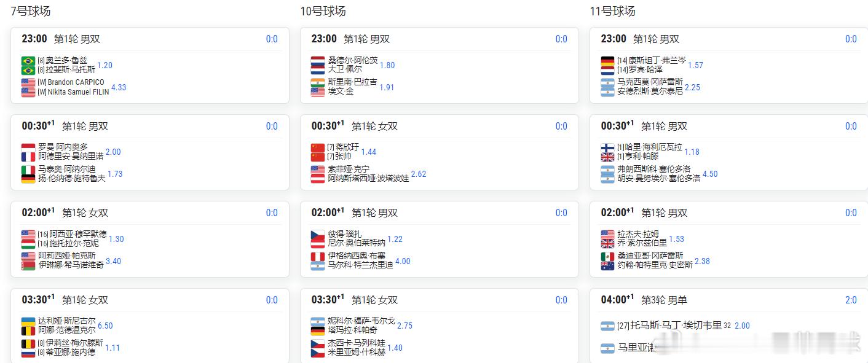Select odds 2.75 for 妮科尔·福萨·韦尔戈 pair
The image size is (868, 363).
pyautogui.click(x=404, y=326)
